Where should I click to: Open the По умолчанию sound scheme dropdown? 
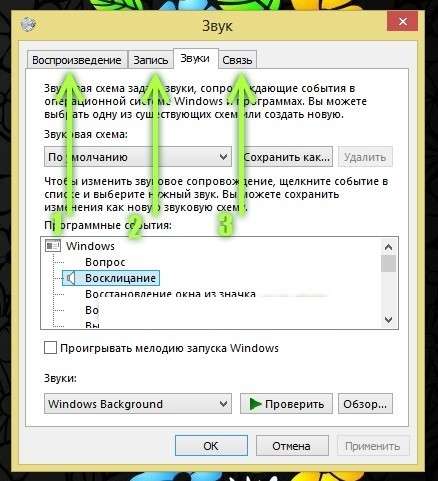coord(138,157)
